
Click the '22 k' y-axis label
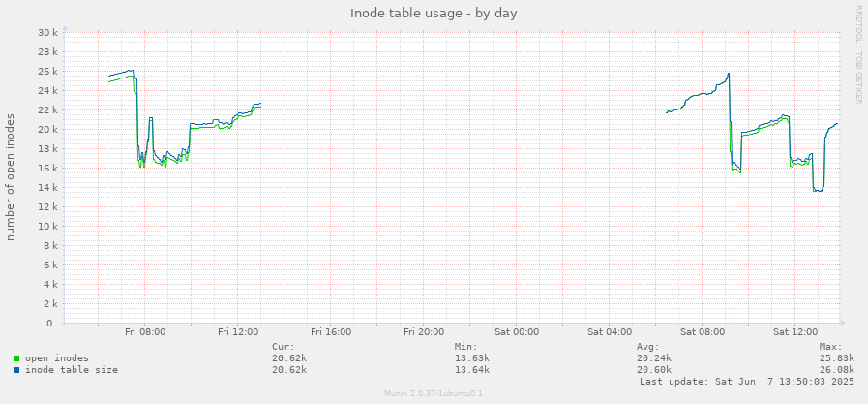pyautogui.click(x=47, y=110)
